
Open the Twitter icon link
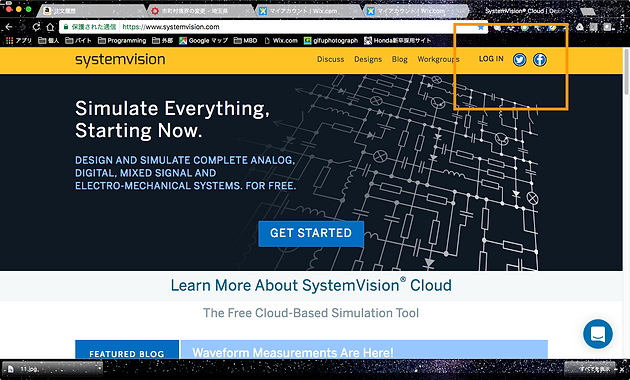tap(519, 60)
